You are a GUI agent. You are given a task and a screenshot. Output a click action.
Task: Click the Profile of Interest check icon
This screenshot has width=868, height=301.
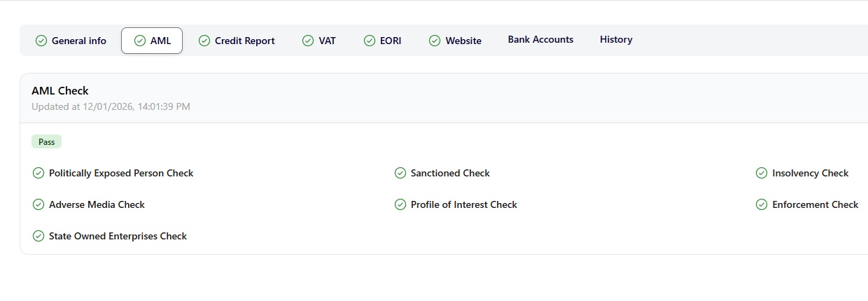click(400, 204)
